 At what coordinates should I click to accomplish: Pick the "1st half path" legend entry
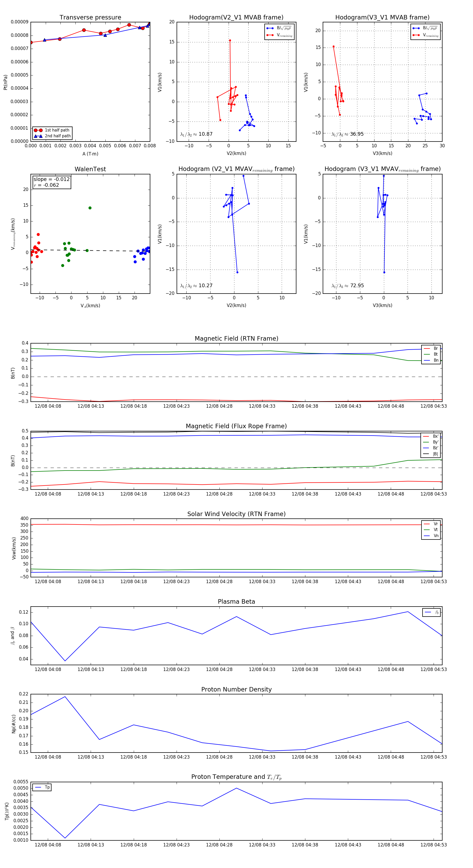pos(52,130)
